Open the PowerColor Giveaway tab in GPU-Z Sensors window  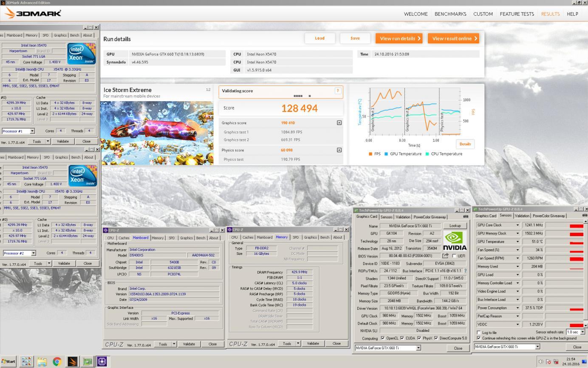pos(548,216)
